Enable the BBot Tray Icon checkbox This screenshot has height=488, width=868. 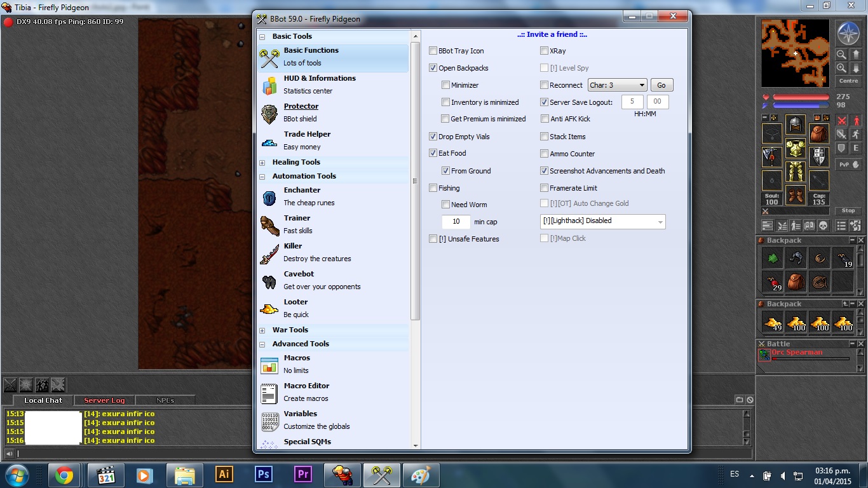tap(433, 51)
